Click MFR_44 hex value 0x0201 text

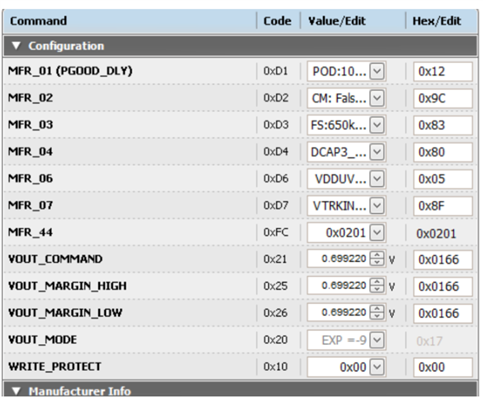[436, 234]
